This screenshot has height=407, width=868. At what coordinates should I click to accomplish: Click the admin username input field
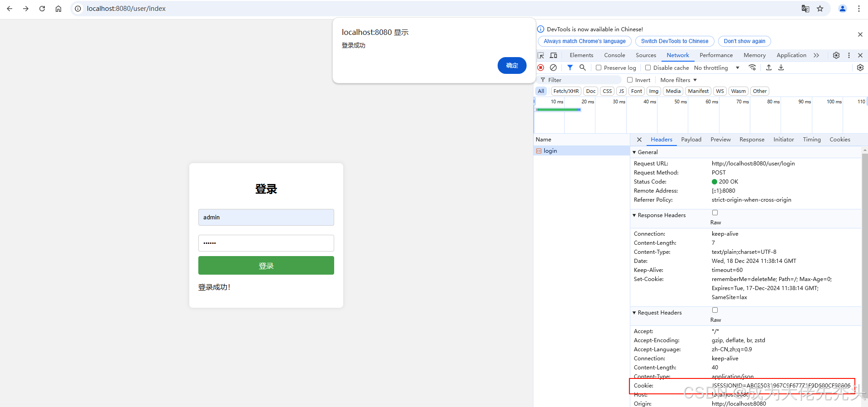266,218
